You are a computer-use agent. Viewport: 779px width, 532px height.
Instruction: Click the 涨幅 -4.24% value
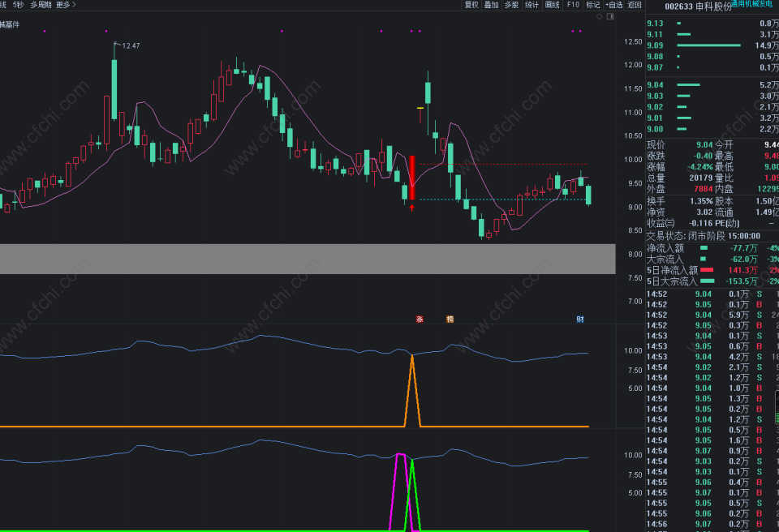point(700,167)
